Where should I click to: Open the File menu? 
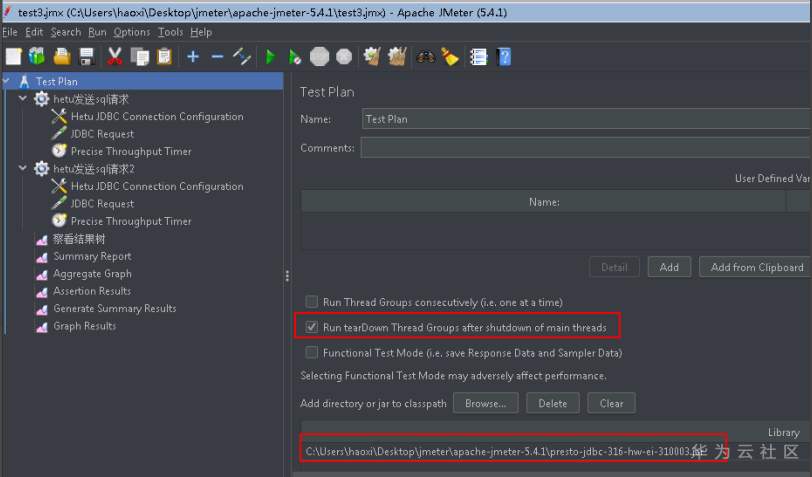(x=10, y=32)
